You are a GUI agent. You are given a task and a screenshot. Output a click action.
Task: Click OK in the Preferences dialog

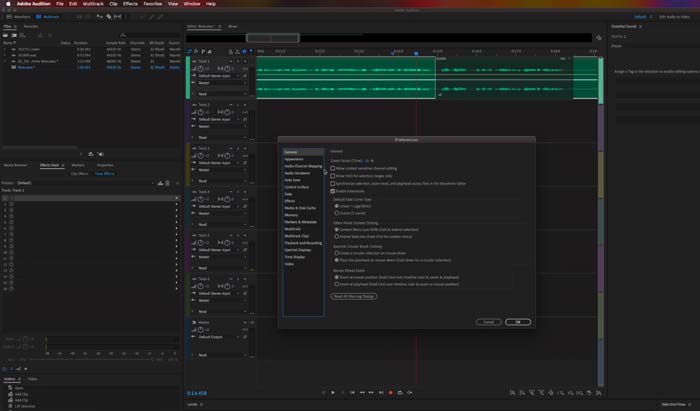[x=518, y=322]
